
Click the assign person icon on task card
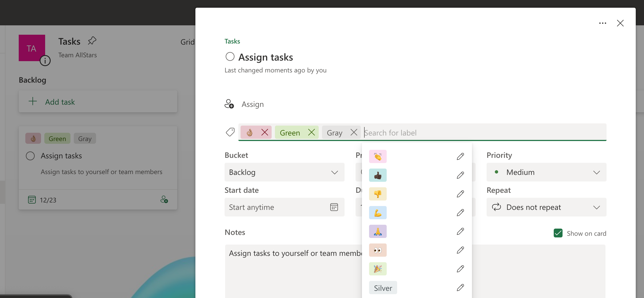click(x=164, y=199)
